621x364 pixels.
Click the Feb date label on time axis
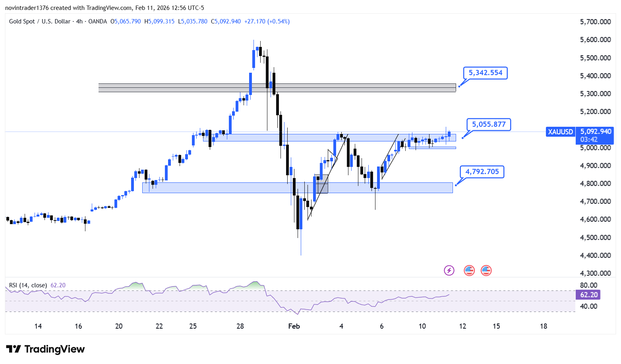294,326
